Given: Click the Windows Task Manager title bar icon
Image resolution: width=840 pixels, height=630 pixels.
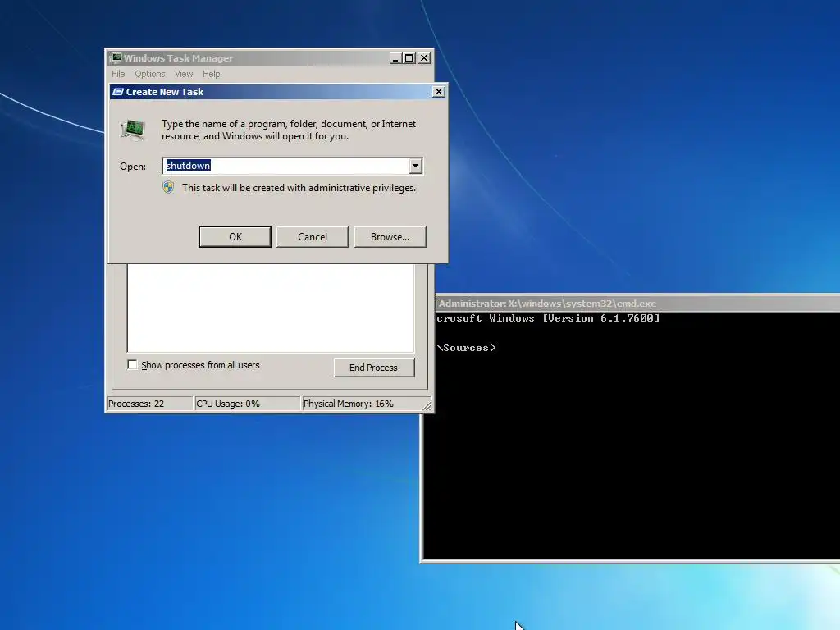Looking at the screenshot, I should coord(115,58).
